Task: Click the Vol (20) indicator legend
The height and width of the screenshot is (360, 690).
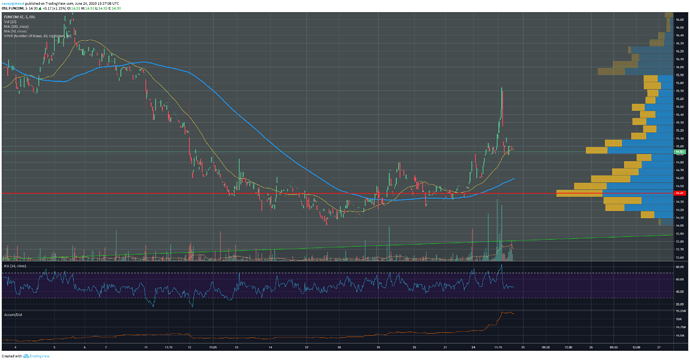Action: pyautogui.click(x=10, y=22)
